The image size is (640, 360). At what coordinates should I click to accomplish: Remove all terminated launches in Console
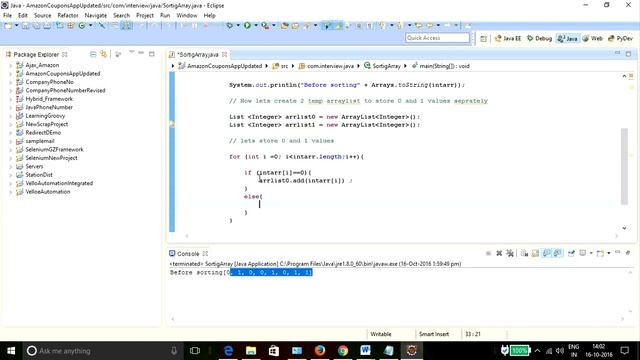pyautogui.click(x=510, y=253)
